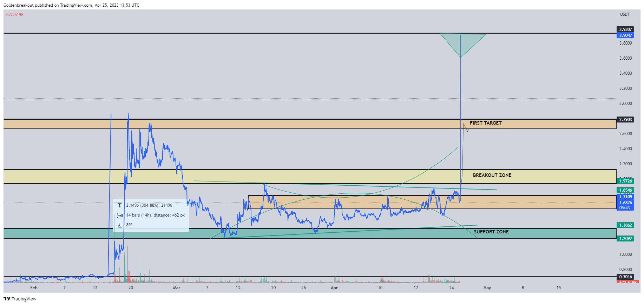
Task: Click the 3.2000 price axis value
Action: coord(625,88)
